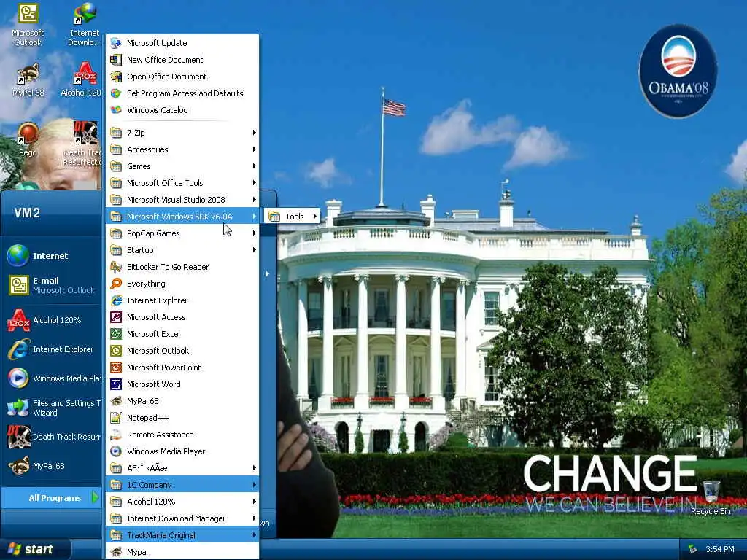The image size is (747, 560).
Task: Click the Death Track Resurrection icon in Start menu
Action: (x=18, y=437)
